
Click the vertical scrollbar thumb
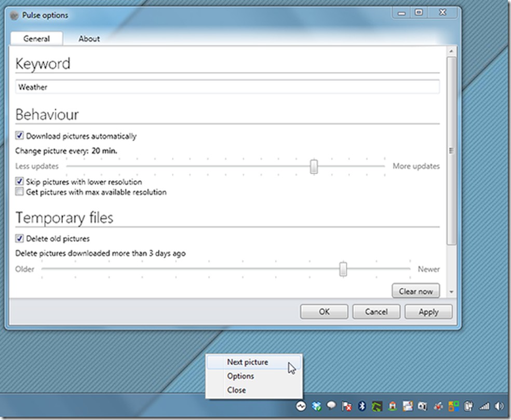451,151
